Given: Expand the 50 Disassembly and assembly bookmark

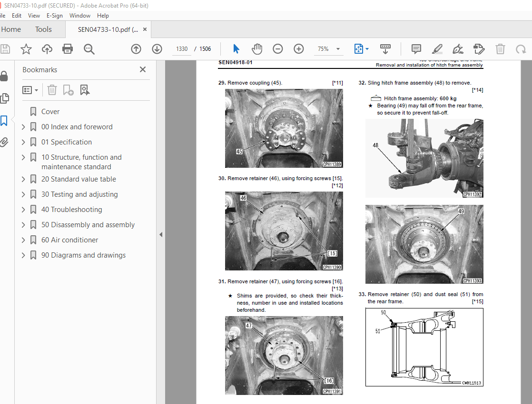Looking at the screenshot, I should [23, 224].
